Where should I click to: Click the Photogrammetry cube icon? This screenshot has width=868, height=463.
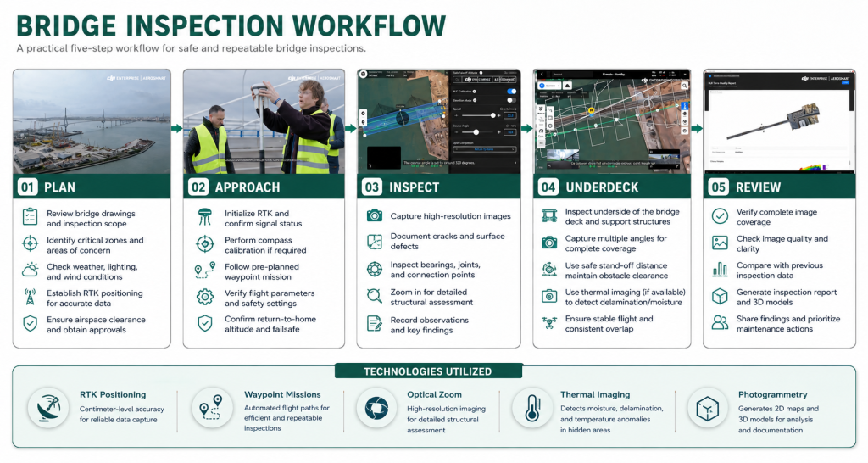pos(708,408)
